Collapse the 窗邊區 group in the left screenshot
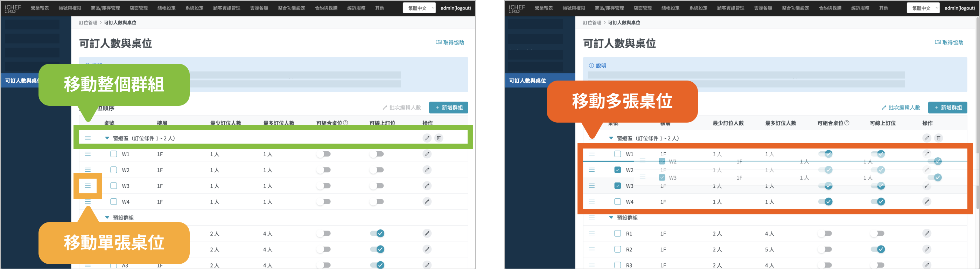The width and height of the screenshot is (980, 269). (x=107, y=138)
